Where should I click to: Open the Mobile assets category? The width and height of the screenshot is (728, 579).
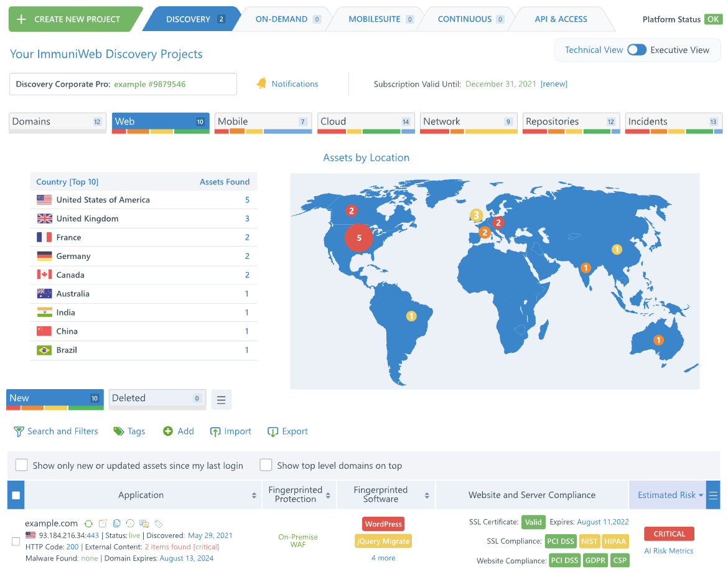coord(263,121)
